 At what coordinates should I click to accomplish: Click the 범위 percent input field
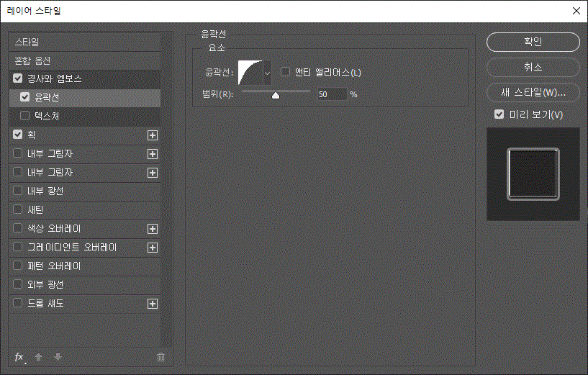pyautogui.click(x=333, y=94)
